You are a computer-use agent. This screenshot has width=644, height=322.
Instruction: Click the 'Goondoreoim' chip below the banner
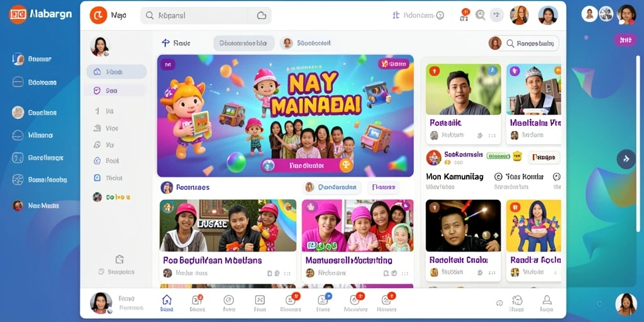331,187
